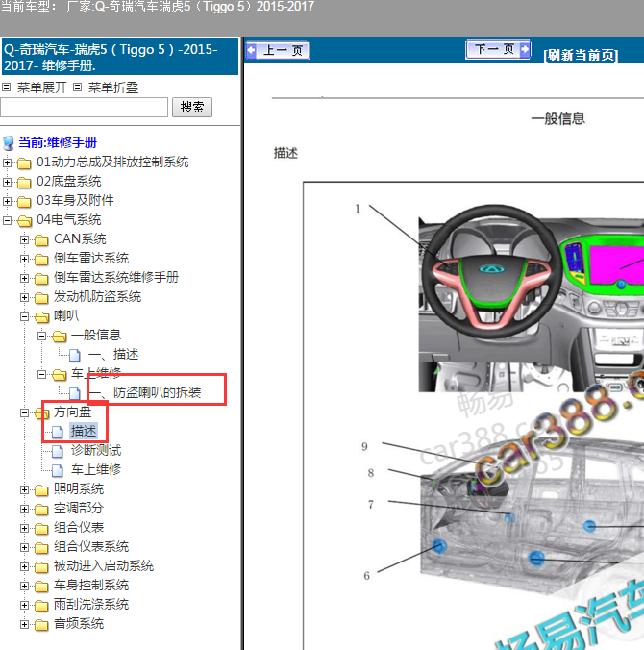The width and height of the screenshot is (644, 650).
Task: Click the 搜索 search button
Action: tap(192, 108)
